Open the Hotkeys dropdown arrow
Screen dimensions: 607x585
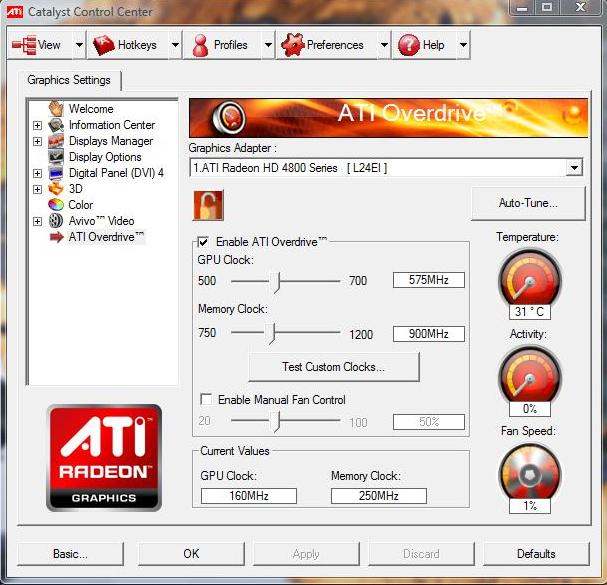(x=175, y=45)
